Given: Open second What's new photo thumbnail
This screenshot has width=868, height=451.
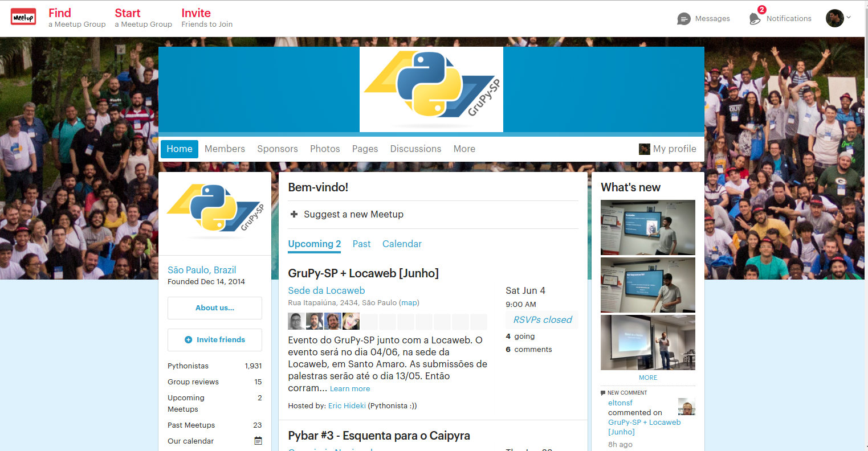Looking at the screenshot, I should pos(648,285).
